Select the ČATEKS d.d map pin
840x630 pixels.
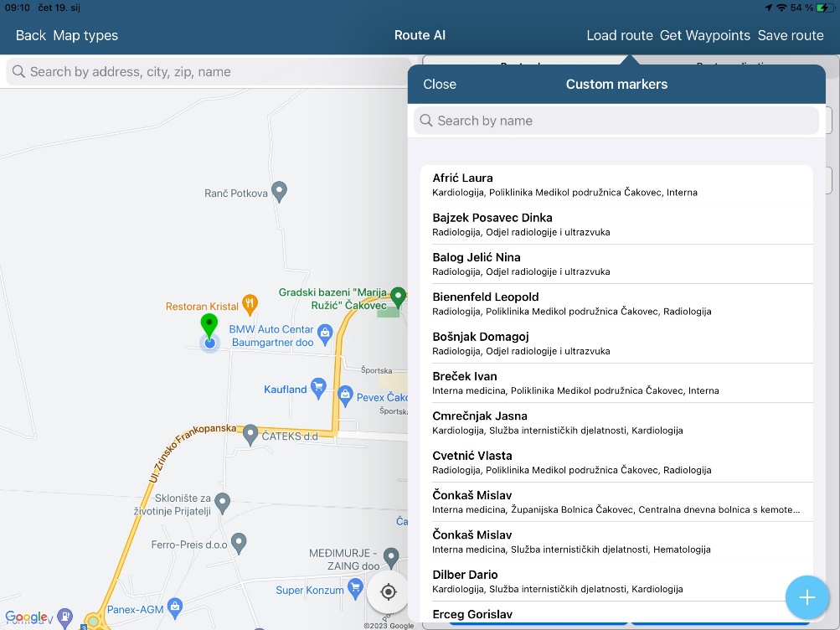click(x=250, y=434)
